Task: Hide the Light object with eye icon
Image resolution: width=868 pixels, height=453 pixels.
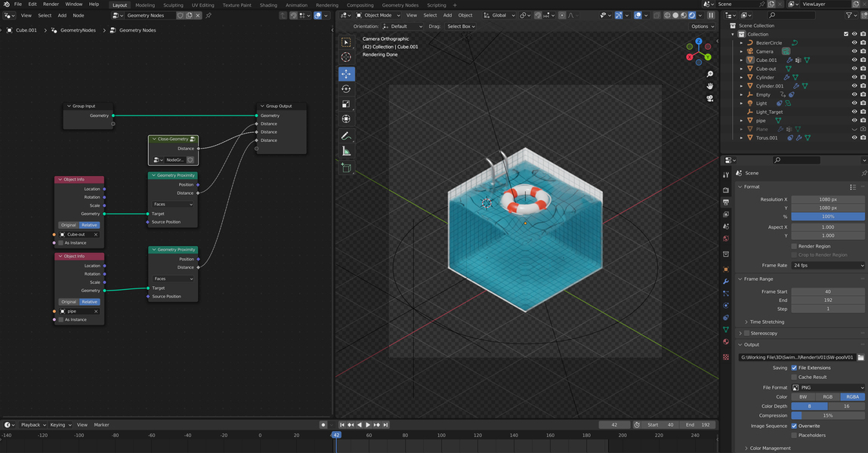Action: (854, 103)
